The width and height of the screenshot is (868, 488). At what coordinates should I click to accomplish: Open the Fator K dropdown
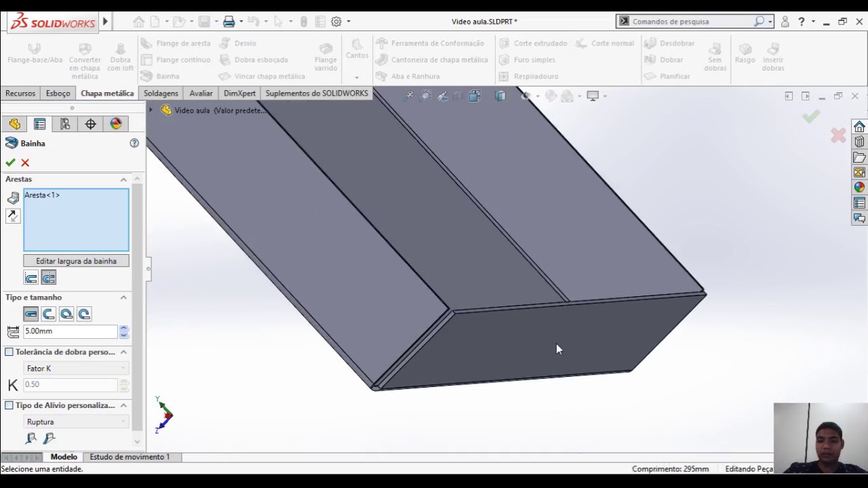point(76,368)
